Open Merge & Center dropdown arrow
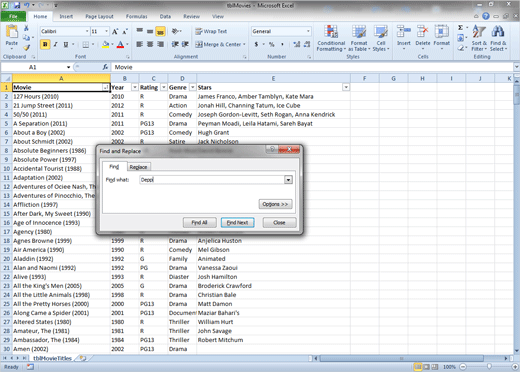520x372 pixels. click(244, 44)
